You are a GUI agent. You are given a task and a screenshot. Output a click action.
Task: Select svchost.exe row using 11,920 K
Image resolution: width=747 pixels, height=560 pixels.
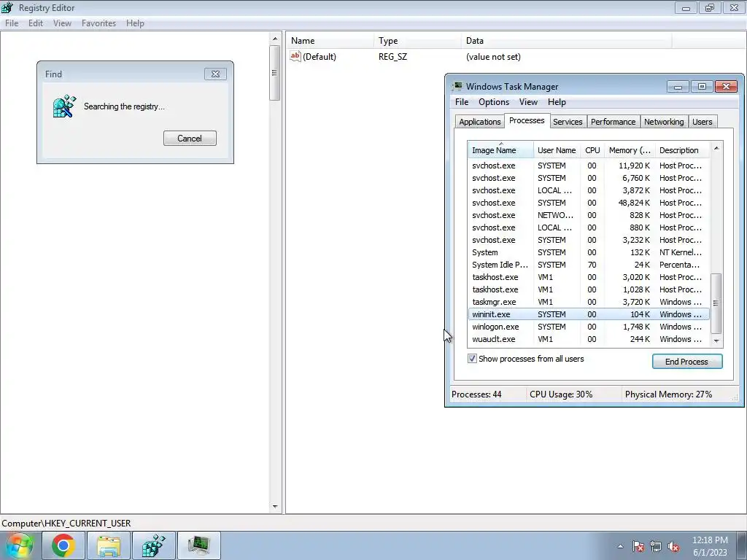pos(589,166)
